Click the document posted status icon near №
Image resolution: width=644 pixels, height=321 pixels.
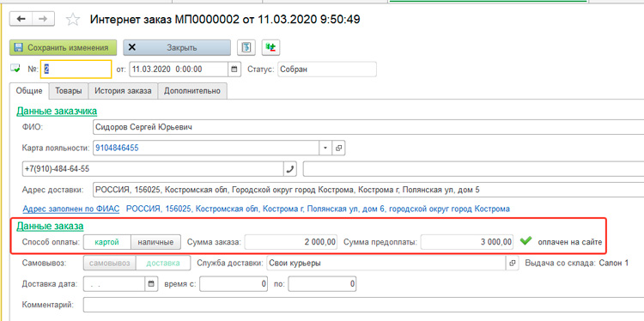(x=15, y=69)
